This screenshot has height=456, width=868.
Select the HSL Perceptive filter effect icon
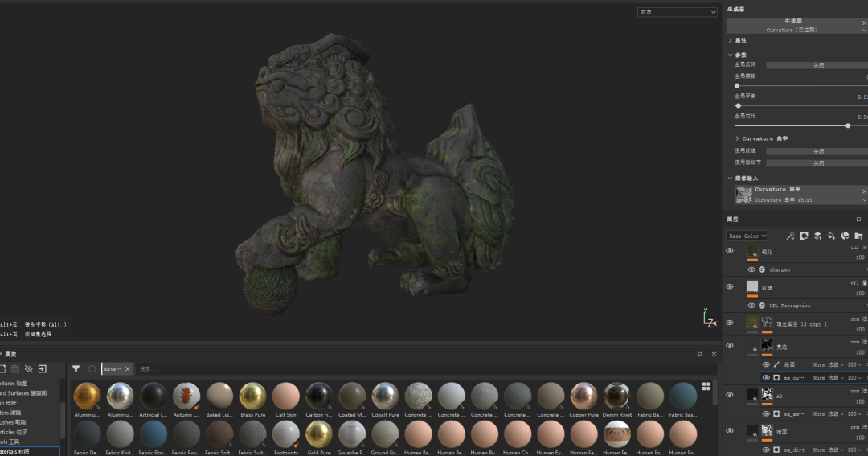762,306
